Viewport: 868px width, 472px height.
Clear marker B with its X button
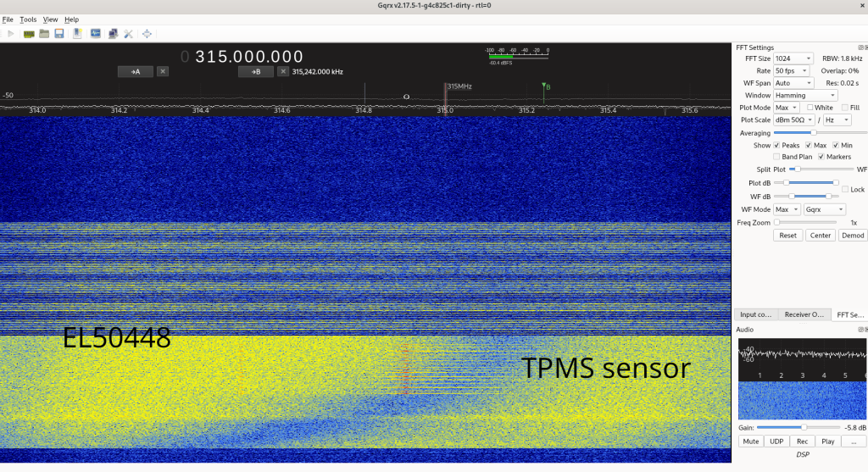(x=283, y=71)
